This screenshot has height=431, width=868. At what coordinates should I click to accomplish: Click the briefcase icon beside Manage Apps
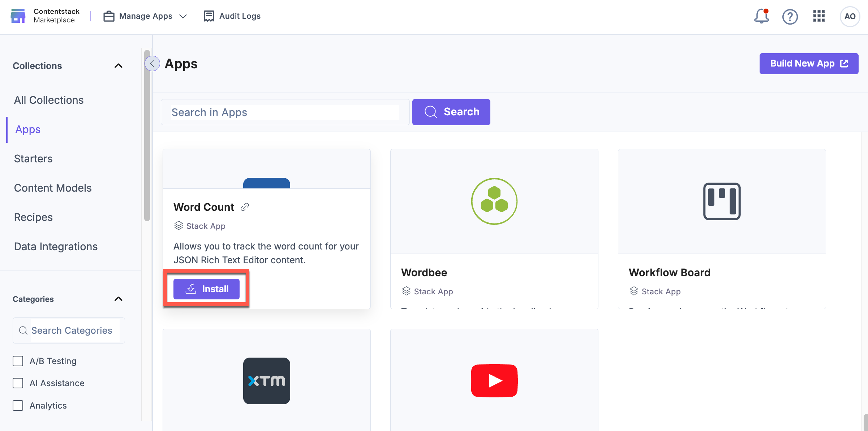(x=109, y=16)
